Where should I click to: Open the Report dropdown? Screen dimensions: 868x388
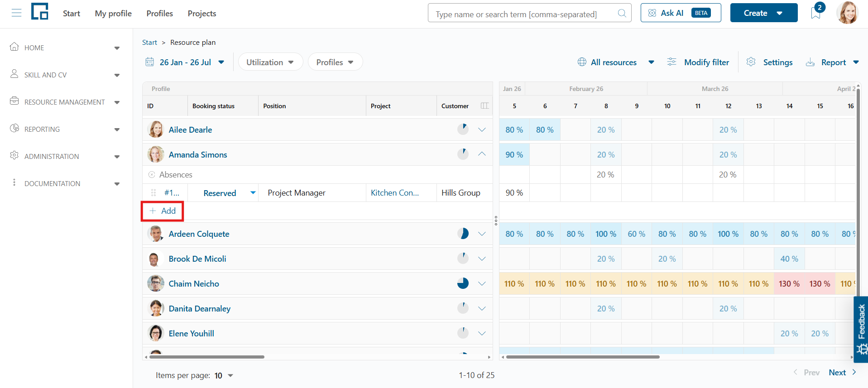pos(832,62)
